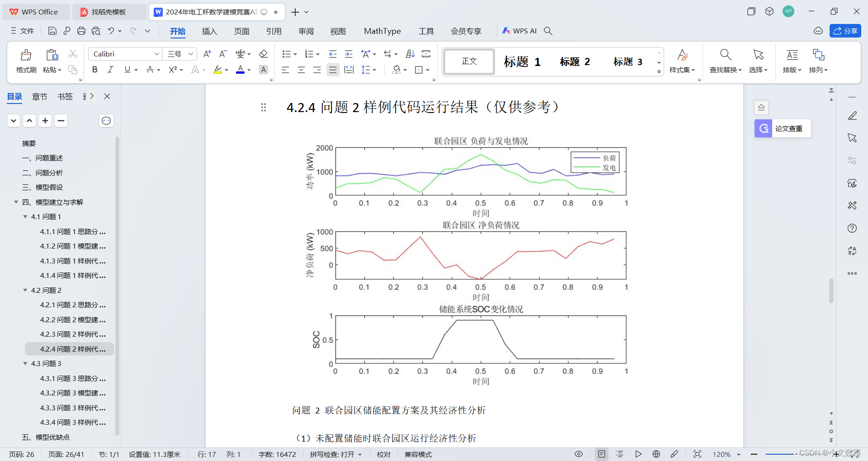The width and height of the screenshot is (868, 461).
Task: Apply the 标题 1 heading style
Action: (x=522, y=61)
